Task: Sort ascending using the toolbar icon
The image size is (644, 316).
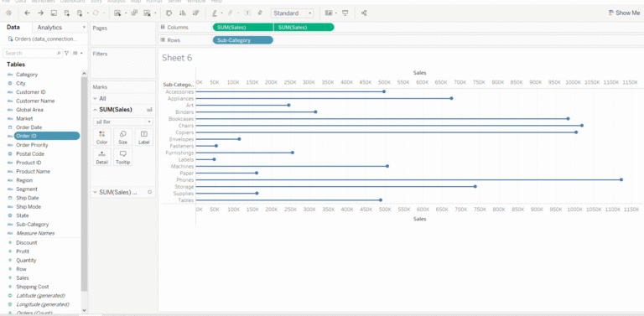Action: 182,13
